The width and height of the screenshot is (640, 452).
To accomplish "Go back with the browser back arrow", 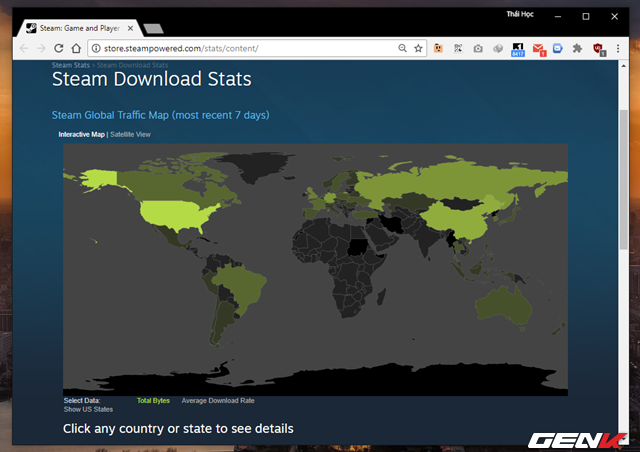I will pyautogui.click(x=24, y=49).
